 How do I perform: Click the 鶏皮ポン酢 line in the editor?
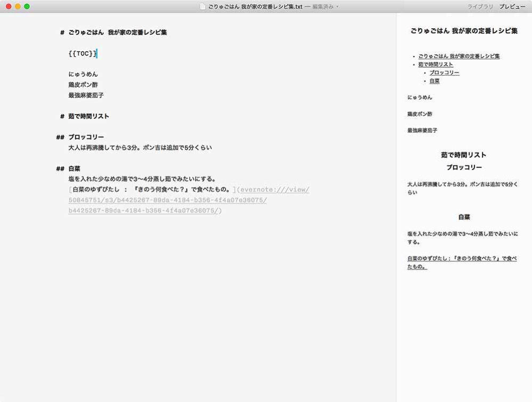click(83, 85)
